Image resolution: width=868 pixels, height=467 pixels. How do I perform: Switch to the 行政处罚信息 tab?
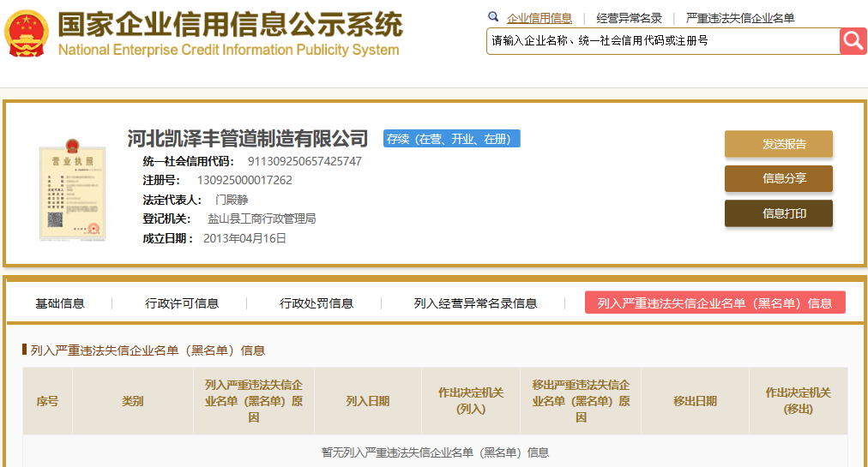[316, 303]
